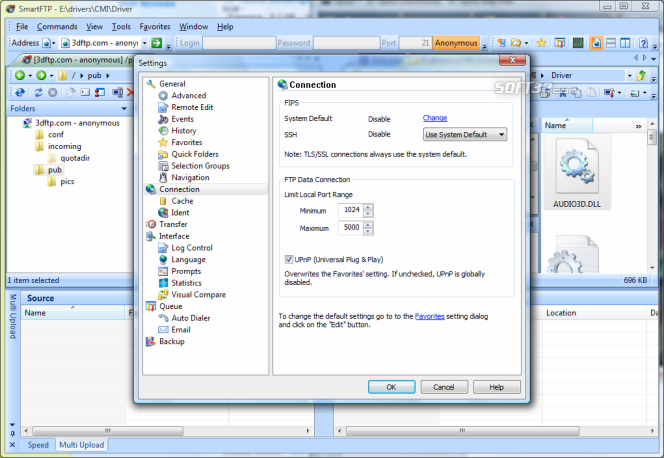This screenshot has width=664, height=458.
Task: Select Cache under Connection
Action: (x=182, y=201)
